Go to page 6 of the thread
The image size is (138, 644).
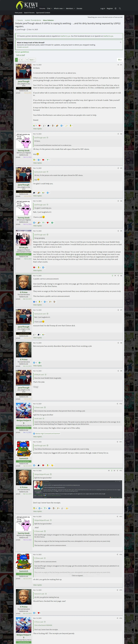point(27,60)
